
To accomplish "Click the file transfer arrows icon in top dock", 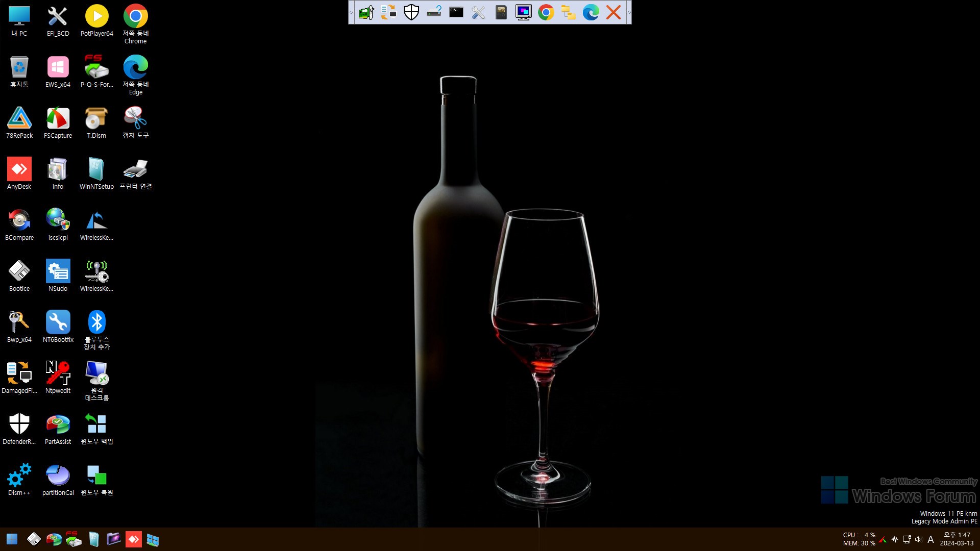I will 389,12.
